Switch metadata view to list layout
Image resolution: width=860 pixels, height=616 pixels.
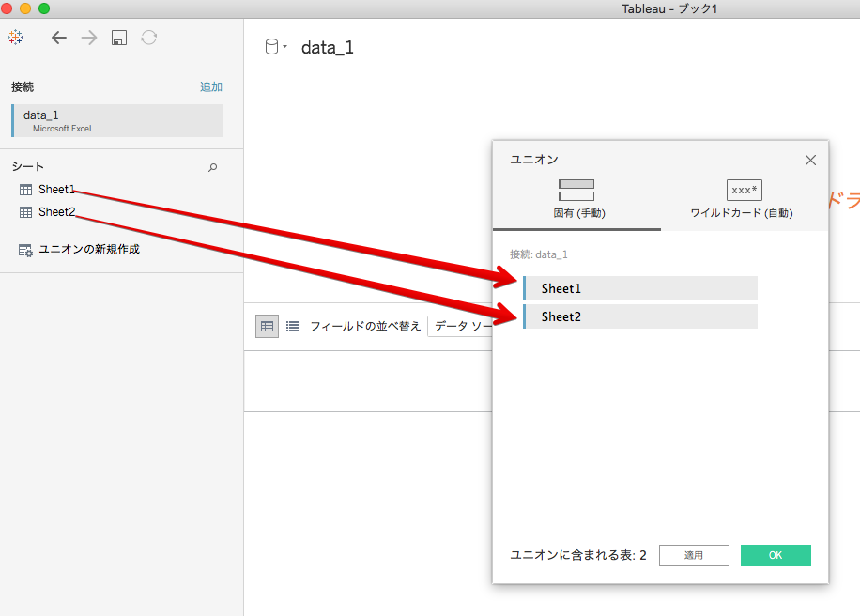(293, 326)
